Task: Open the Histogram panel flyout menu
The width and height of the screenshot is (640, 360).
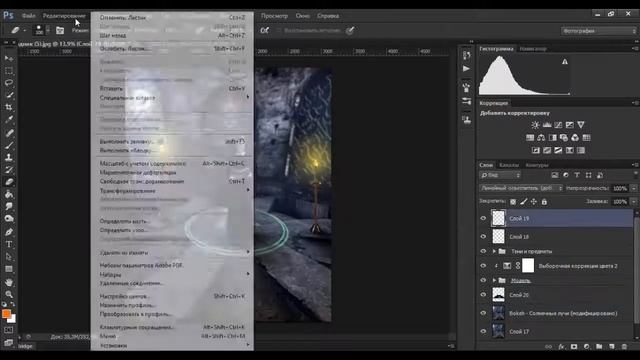Action: (635, 49)
